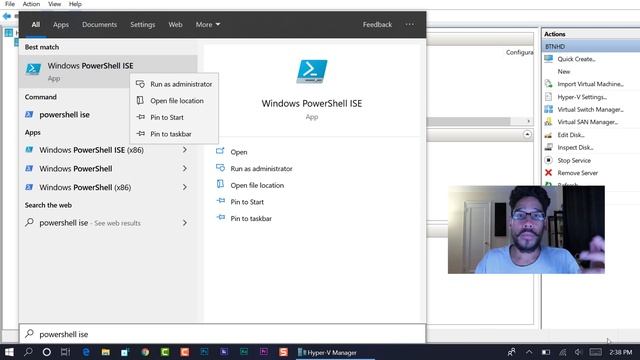Switch to the Documents search tab
Screen dimensions: 640x360
point(99,24)
